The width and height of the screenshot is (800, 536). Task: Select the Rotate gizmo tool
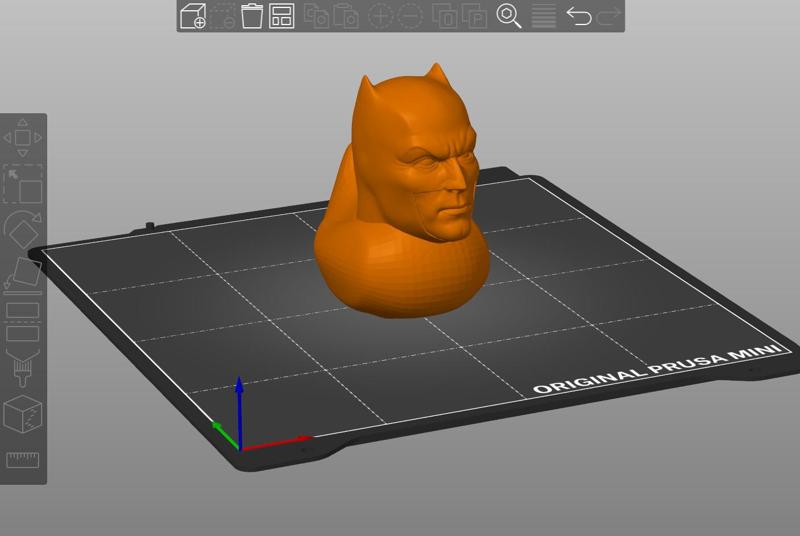(22, 230)
